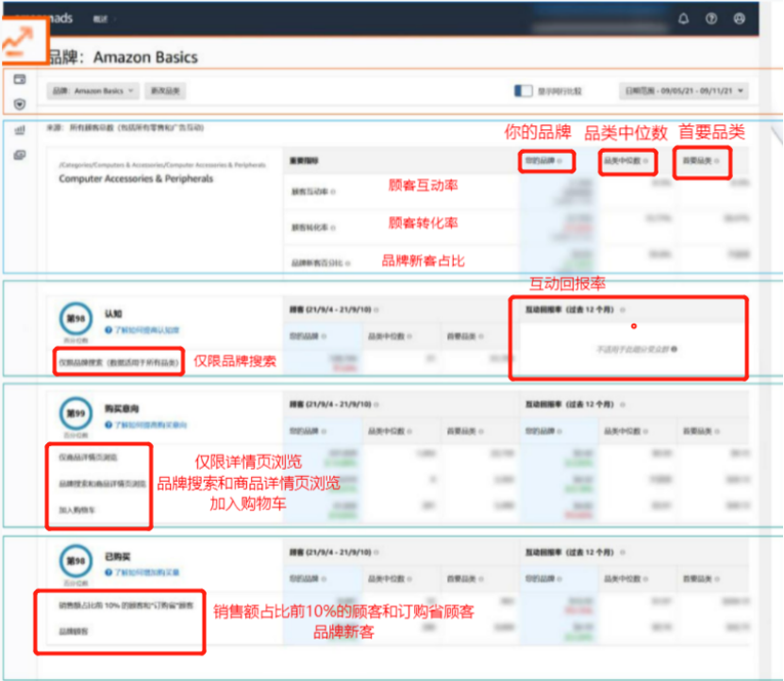Click info icon after 顾客 date range in 已购买 section

coord(376,553)
